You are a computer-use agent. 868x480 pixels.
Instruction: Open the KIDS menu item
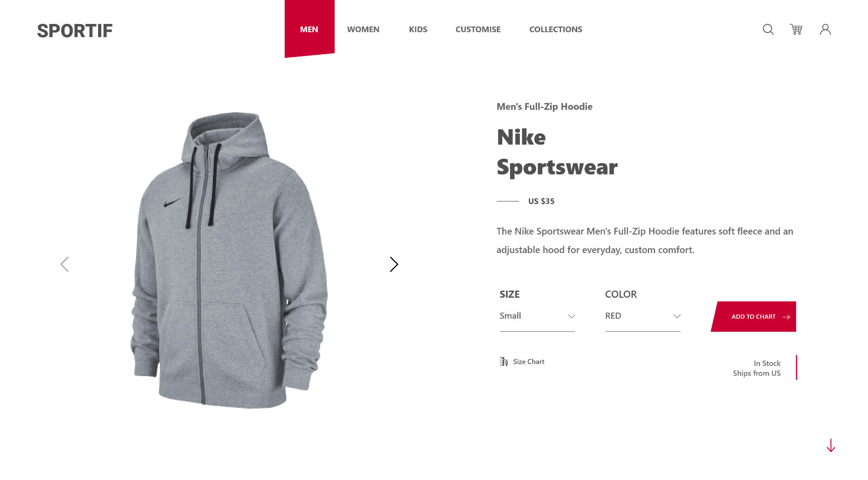coord(418,29)
